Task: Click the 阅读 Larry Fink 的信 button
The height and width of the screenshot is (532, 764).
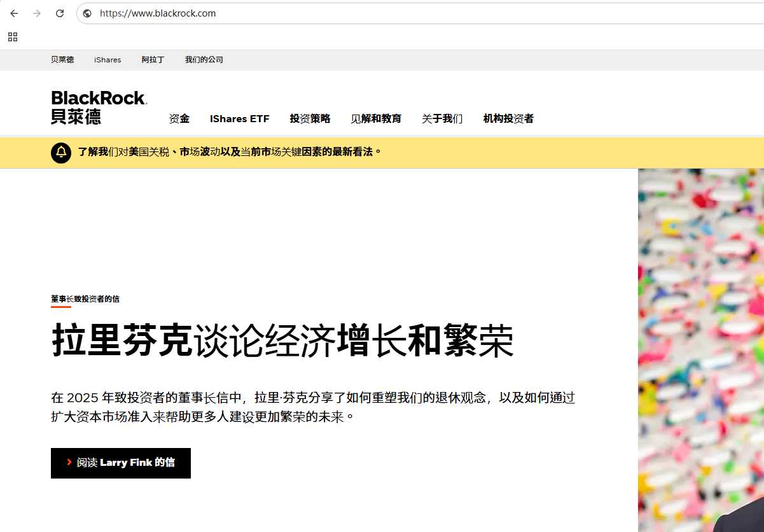Action: click(121, 463)
